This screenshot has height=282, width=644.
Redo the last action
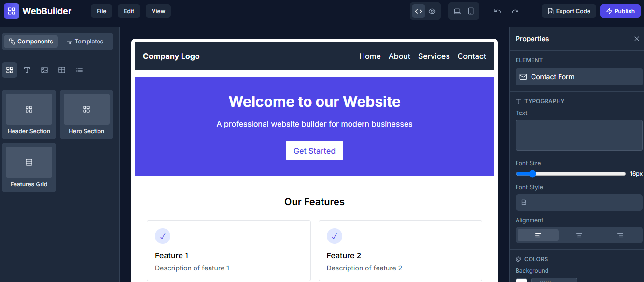point(515,11)
